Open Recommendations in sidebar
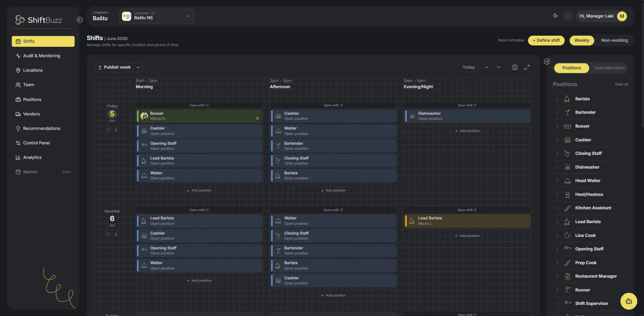The height and width of the screenshot is (316, 644). [x=43, y=129]
